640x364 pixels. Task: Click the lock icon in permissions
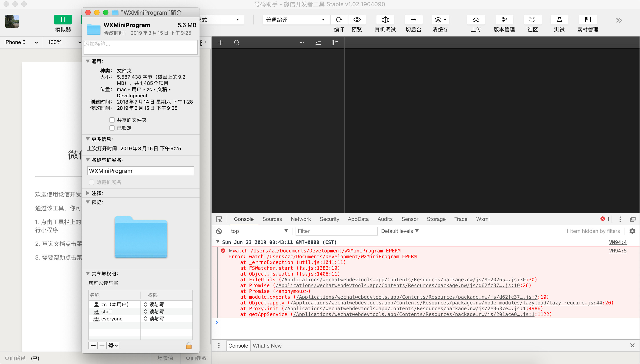point(189,346)
